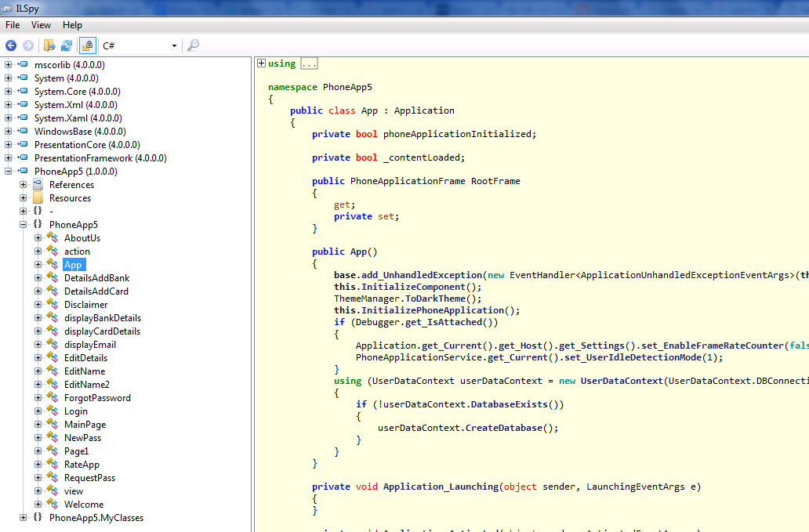Click the EditName class icon
This screenshot has height=532, width=809.
point(53,371)
